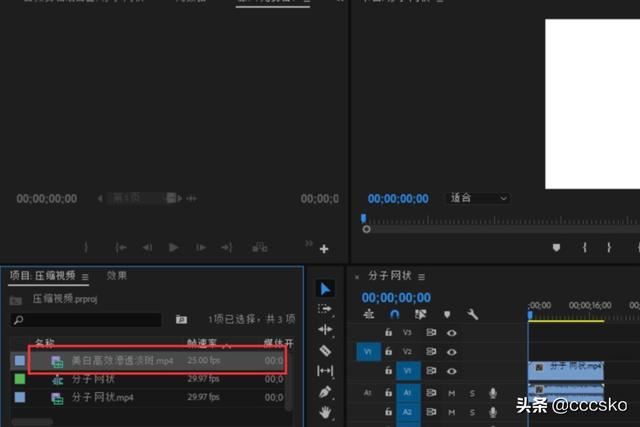Activate the Slip tool
The height and width of the screenshot is (427, 640).
click(x=325, y=371)
